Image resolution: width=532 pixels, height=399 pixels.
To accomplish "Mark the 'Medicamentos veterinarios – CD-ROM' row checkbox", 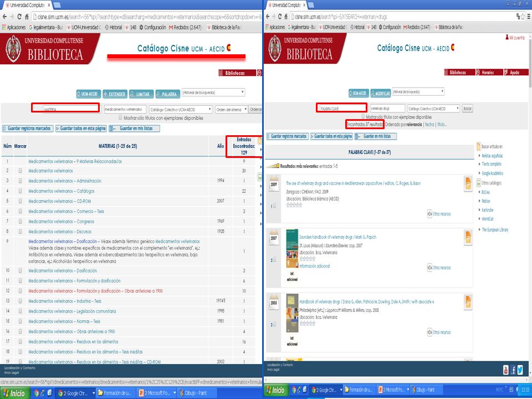I will click(x=21, y=201).
